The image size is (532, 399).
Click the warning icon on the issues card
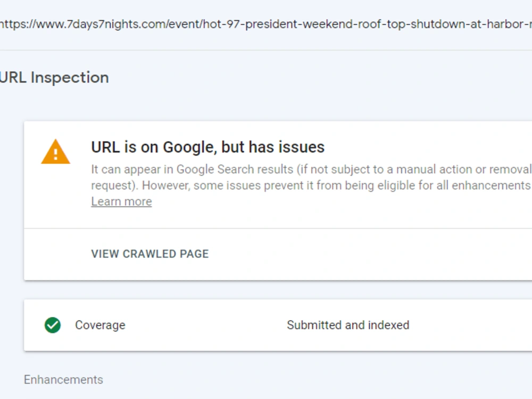55,152
